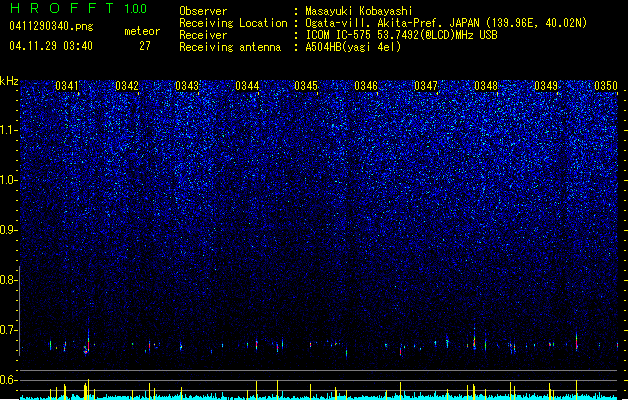Click antenna value A504HB(yagi 4el)

pos(353,47)
